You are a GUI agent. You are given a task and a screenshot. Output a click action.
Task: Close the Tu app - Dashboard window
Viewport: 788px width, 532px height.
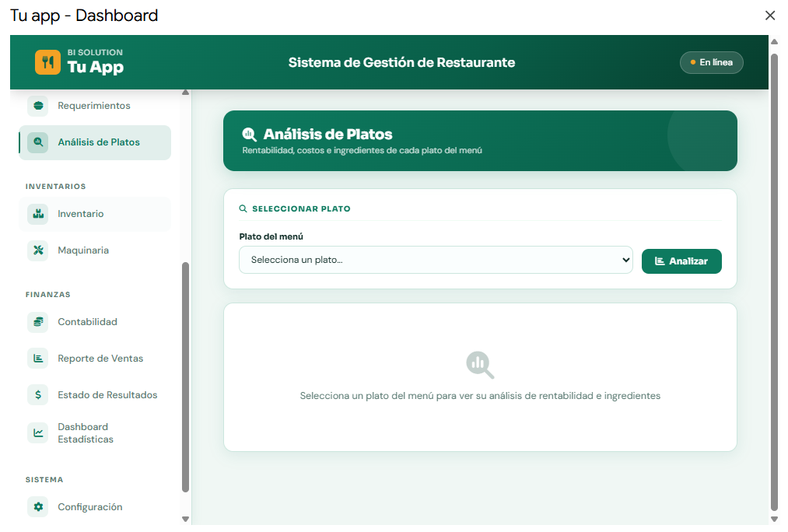point(770,16)
